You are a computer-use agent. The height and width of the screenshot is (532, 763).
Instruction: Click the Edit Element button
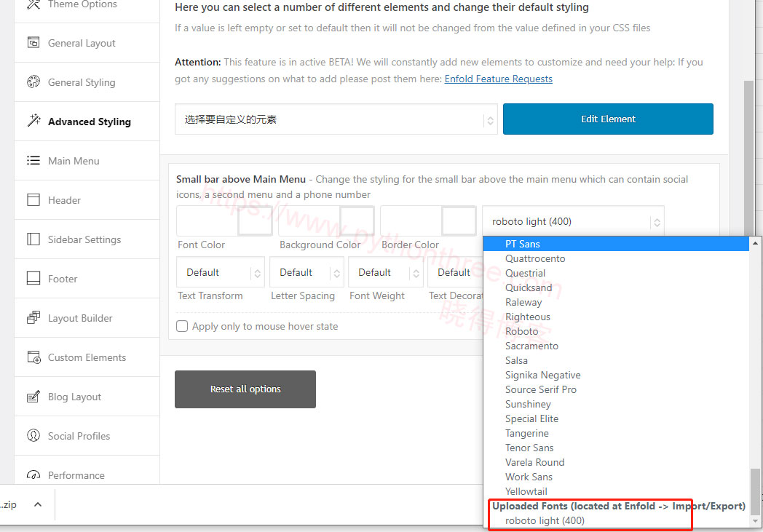(607, 118)
